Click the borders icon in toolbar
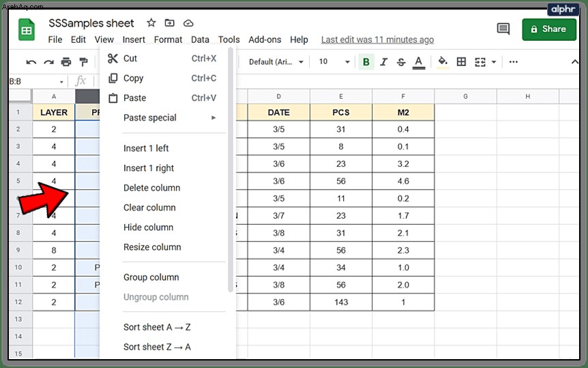 coord(461,62)
